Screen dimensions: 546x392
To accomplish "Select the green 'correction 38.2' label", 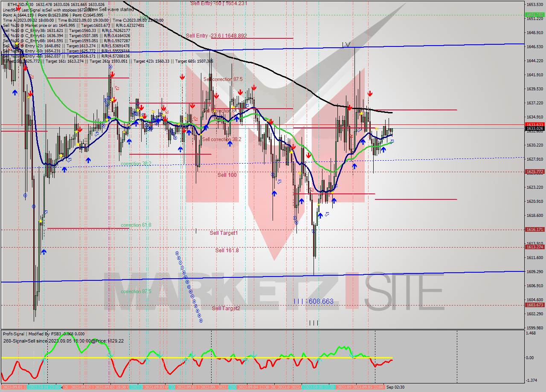I will (x=136, y=164).
